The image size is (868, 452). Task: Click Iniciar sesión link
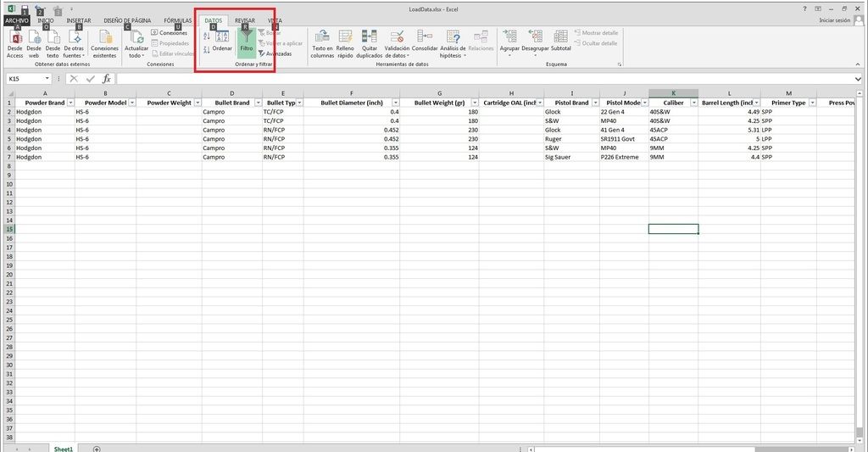(835, 20)
